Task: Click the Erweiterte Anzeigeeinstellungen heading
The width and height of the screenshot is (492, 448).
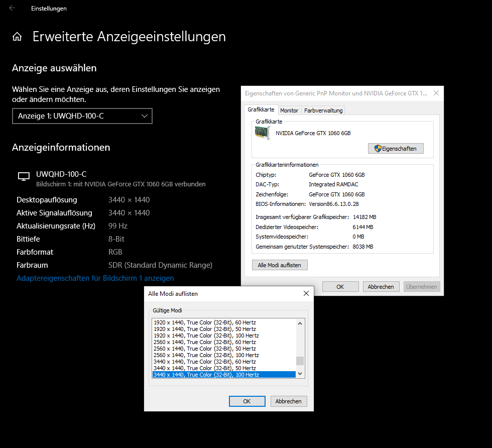Action: (x=129, y=37)
